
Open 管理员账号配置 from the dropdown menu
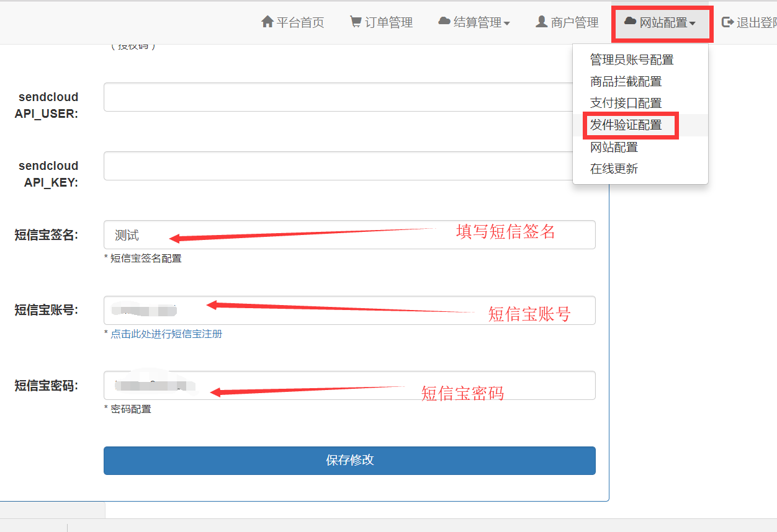pyautogui.click(x=632, y=60)
